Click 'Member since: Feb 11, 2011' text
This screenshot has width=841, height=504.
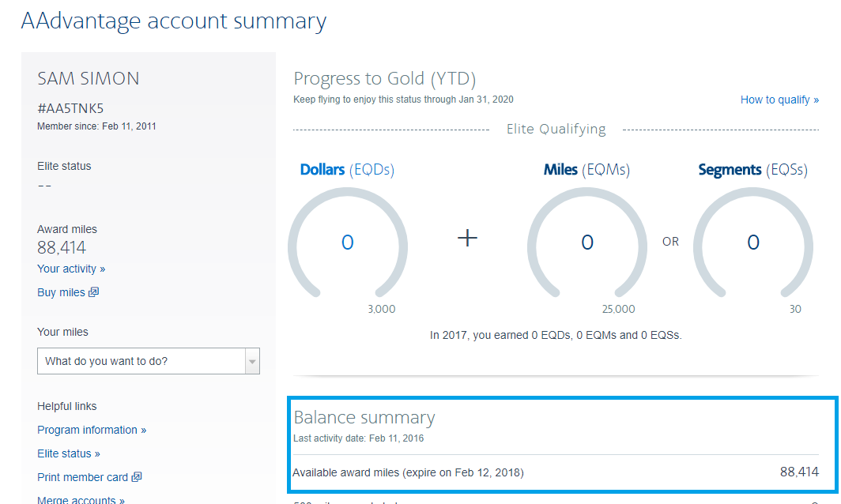point(96,126)
